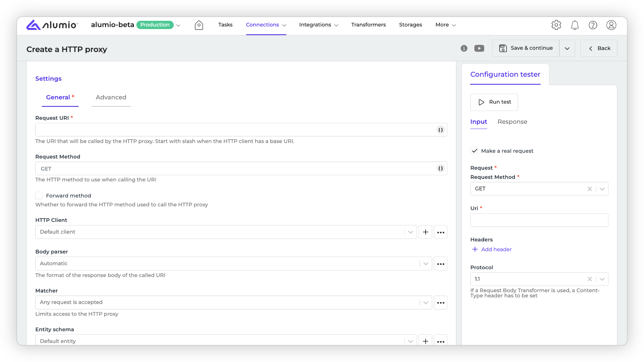This screenshot has height=362, width=644.
Task: Open the video tutorial icon
Action: [x=479, y=48]
